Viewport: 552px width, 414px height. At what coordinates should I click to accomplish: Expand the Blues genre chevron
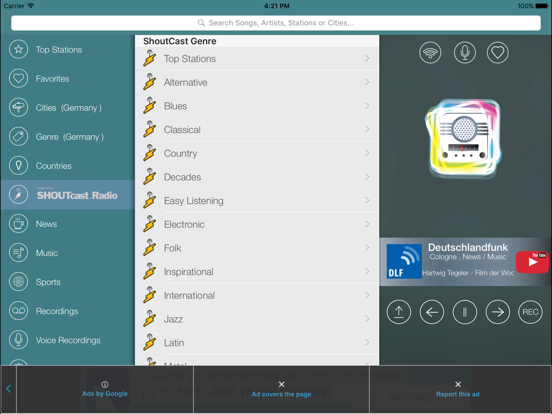(367, 106)
